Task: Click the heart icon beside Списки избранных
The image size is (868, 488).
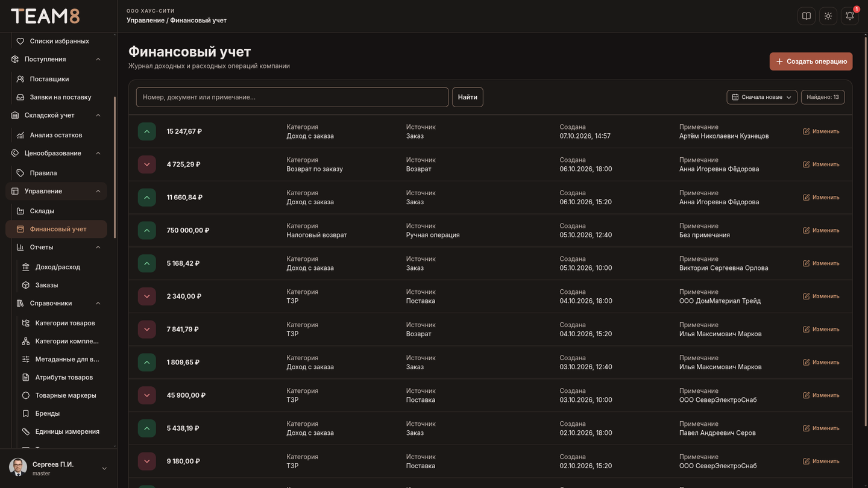Action: [x=20, y=41]
